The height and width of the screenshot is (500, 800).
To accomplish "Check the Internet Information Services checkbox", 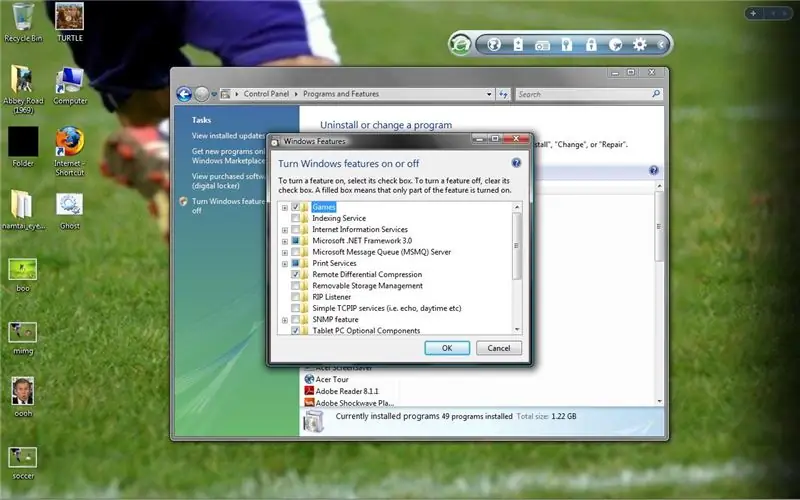I will click(295, 230).
